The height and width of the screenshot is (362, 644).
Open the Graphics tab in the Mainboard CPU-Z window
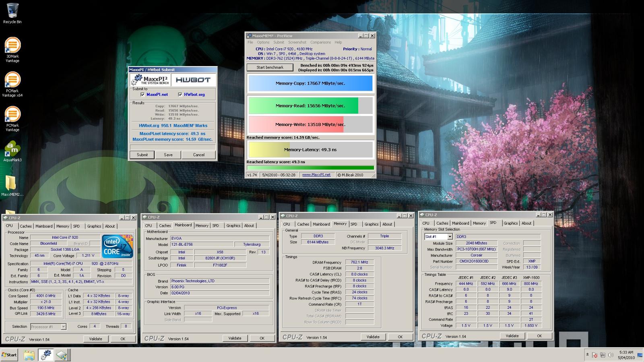pos(233,225)
